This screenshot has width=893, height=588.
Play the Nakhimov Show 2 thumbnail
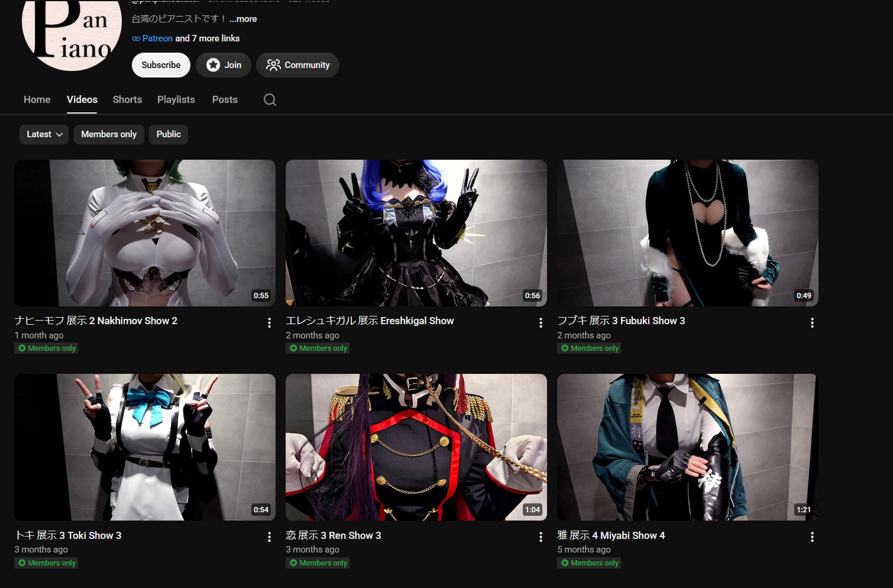coord(145,233)
